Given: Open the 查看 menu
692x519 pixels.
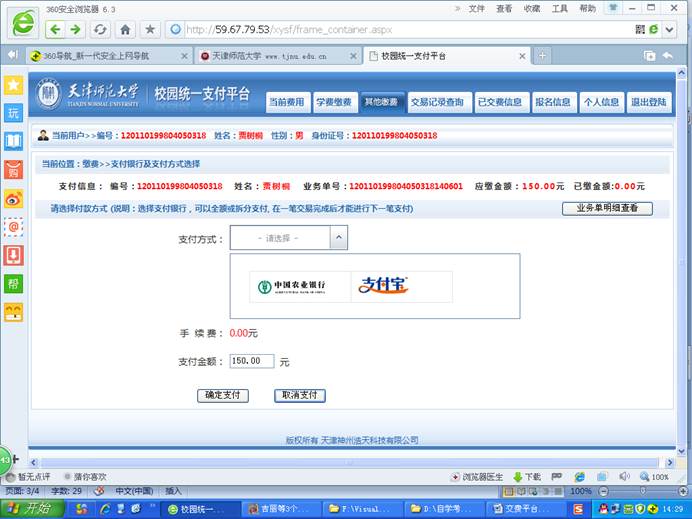Looking at the screenshot, I should 504,9.
